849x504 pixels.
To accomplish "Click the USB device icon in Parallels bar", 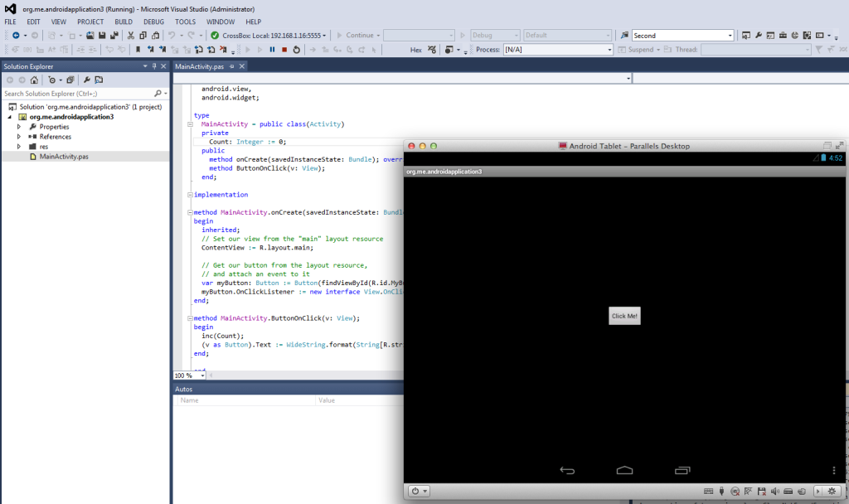I will [x=721, y=492].
